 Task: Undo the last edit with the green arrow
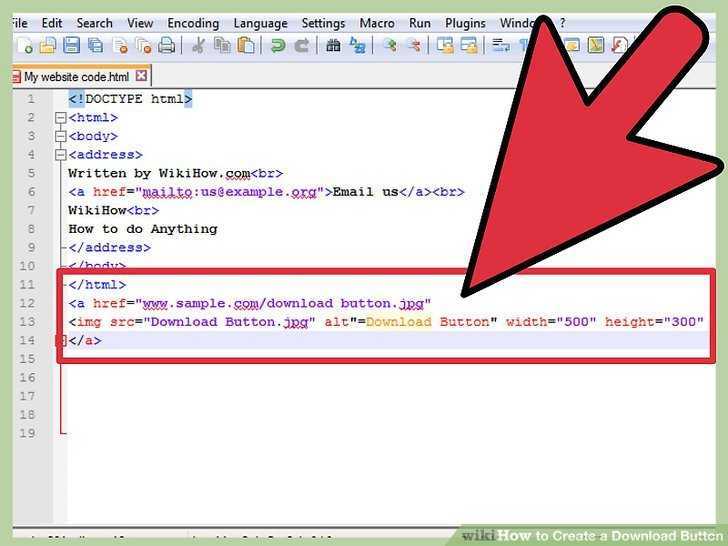point(278,46)
